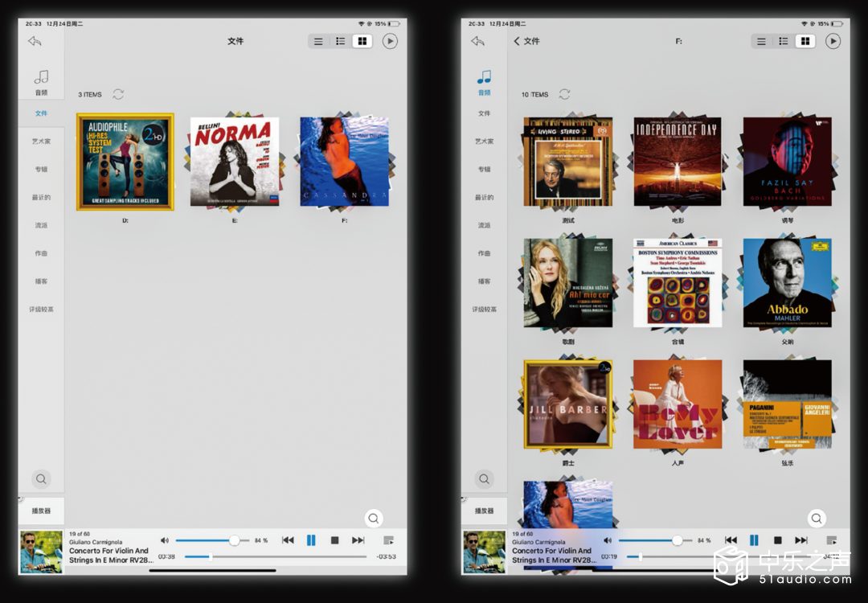This screenshot has width=868, height=603.
Task: Mute volume speaker icon in left player
Action: 165,539
